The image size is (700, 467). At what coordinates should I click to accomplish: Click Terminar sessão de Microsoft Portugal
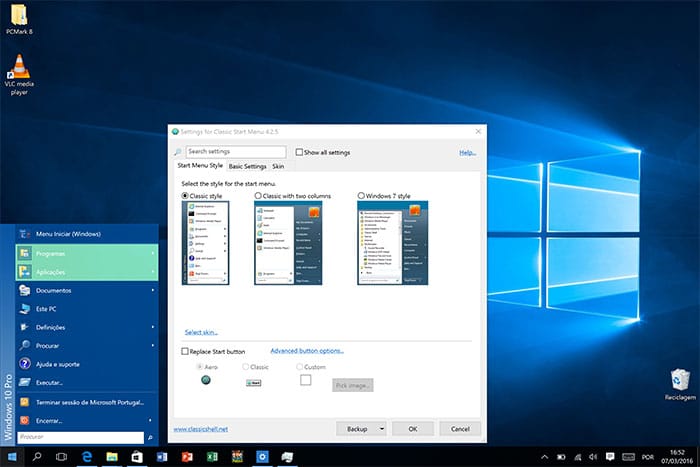pos(87,402)
